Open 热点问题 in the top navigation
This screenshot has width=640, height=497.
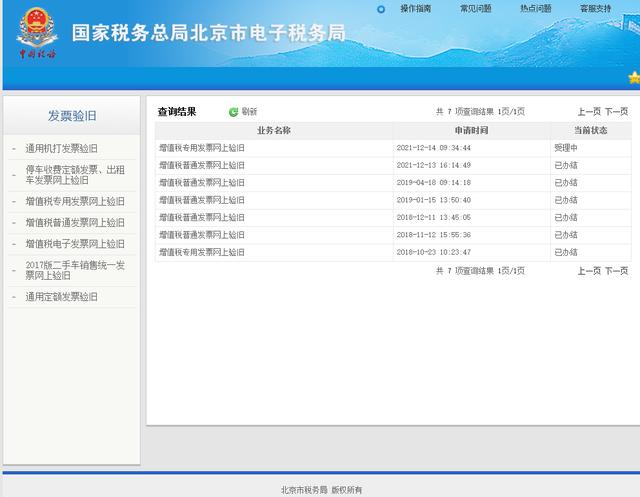[535, 9]
